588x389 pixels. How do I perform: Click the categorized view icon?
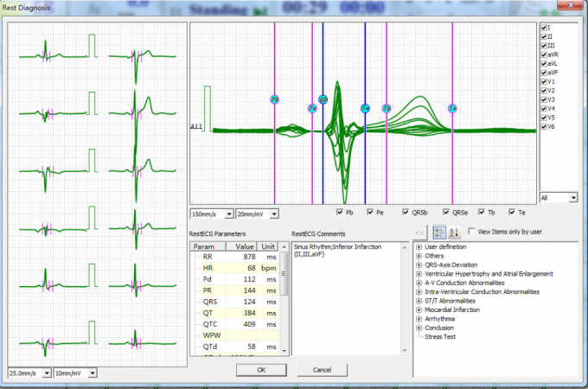[x=439, y=233]
